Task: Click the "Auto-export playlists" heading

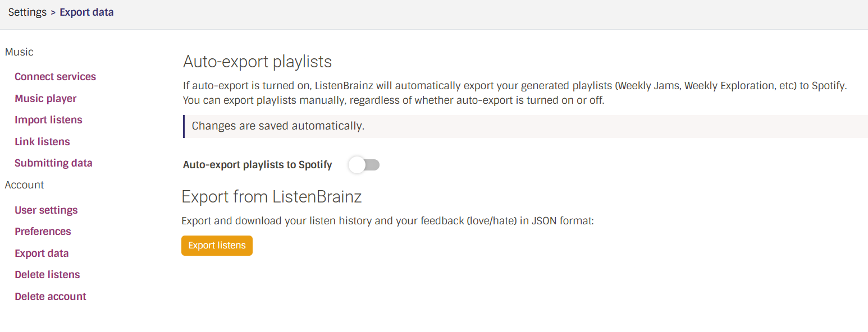Action: coord(257,62)
